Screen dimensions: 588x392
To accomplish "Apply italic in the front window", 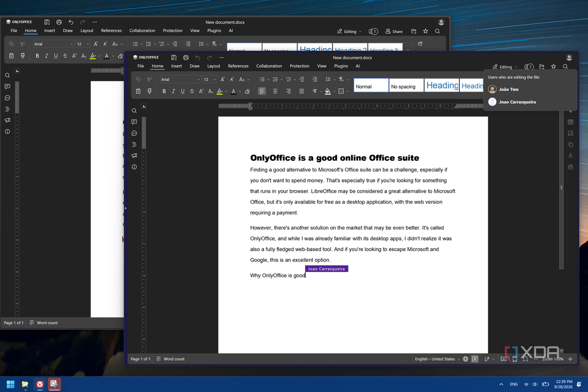I will [x=173, y=91].
